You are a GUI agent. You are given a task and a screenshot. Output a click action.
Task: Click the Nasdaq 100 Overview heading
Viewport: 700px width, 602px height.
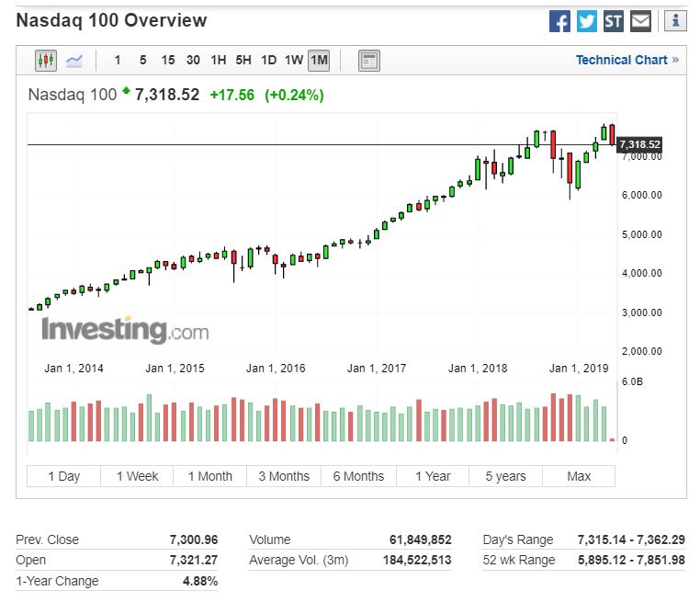click(x=111, y=20)
